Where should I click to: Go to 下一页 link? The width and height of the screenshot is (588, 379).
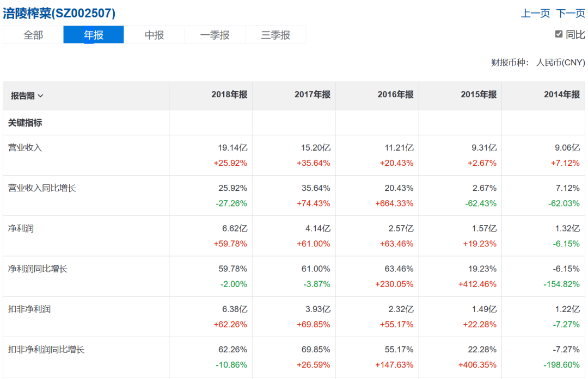click(x=571, y=14)
